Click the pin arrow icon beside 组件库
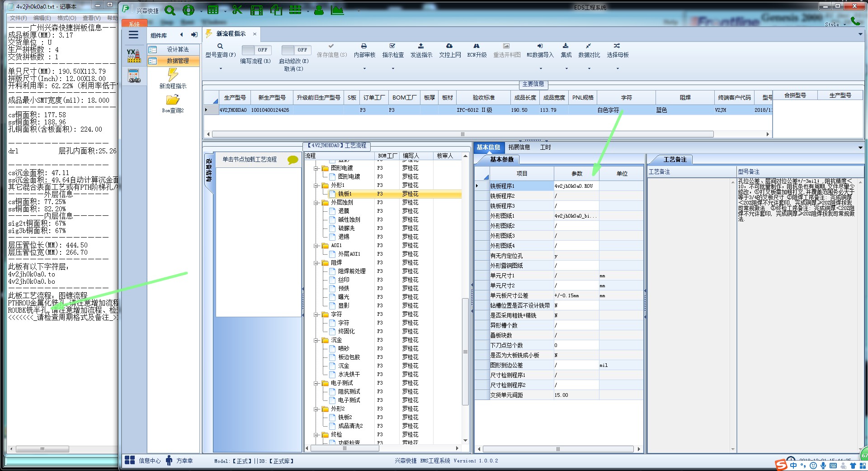868x471 pixels. 194,35
